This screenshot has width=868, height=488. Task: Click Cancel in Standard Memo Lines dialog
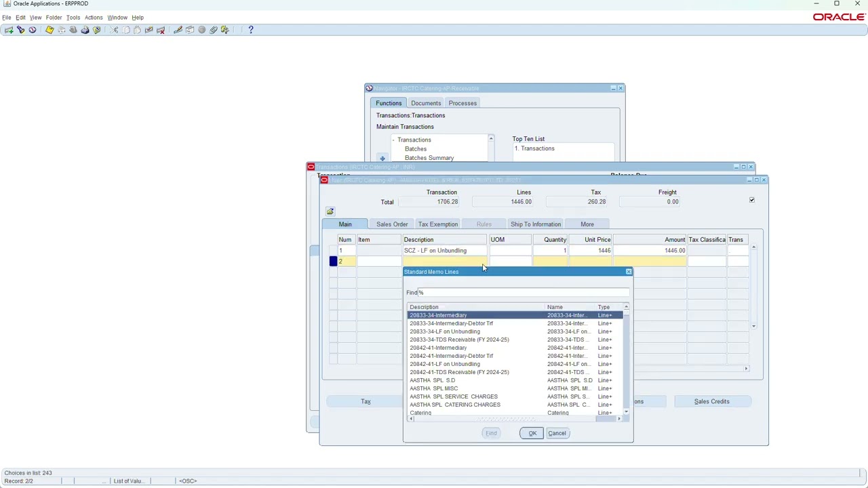pos(557,433)
